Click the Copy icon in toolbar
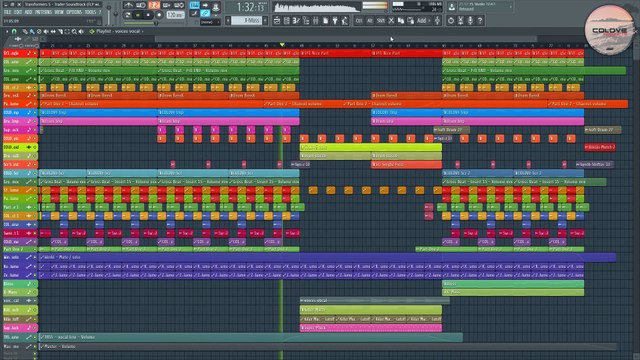 pos(401,20)
